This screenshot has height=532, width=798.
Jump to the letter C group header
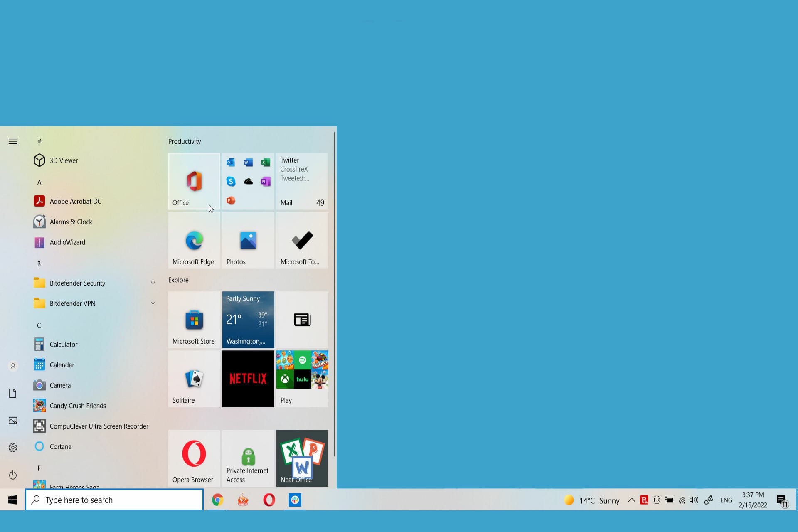coord(39,325)
